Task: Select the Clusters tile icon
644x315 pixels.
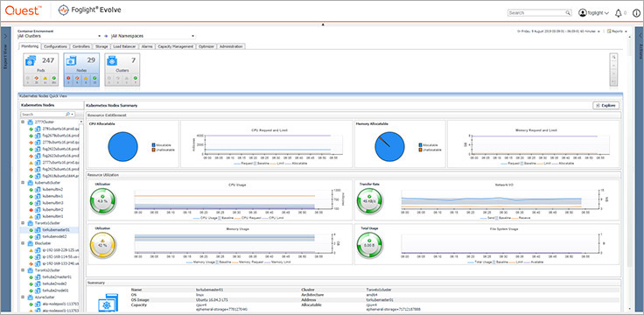Action: pyautogui.click(x=112, y=61)
